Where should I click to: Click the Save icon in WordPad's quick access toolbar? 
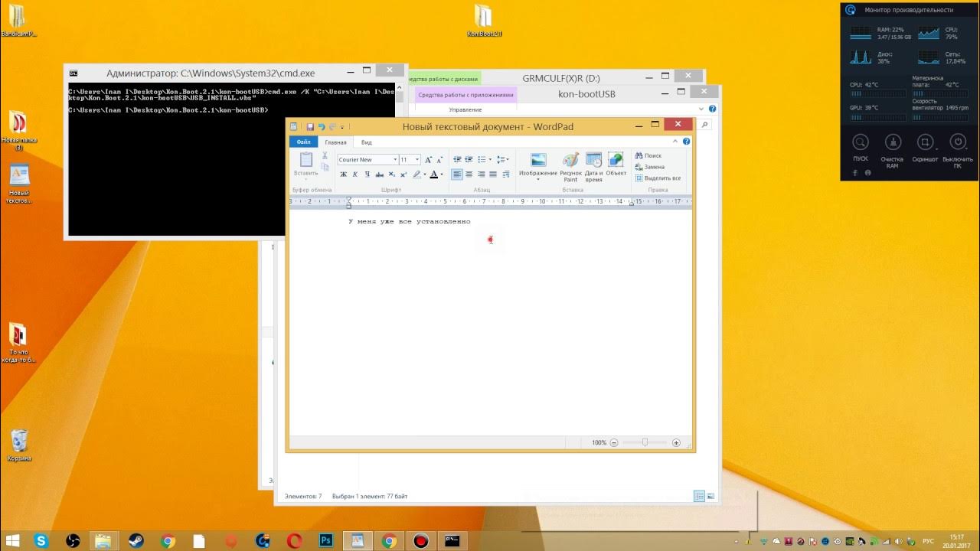[x=310, y=127]
